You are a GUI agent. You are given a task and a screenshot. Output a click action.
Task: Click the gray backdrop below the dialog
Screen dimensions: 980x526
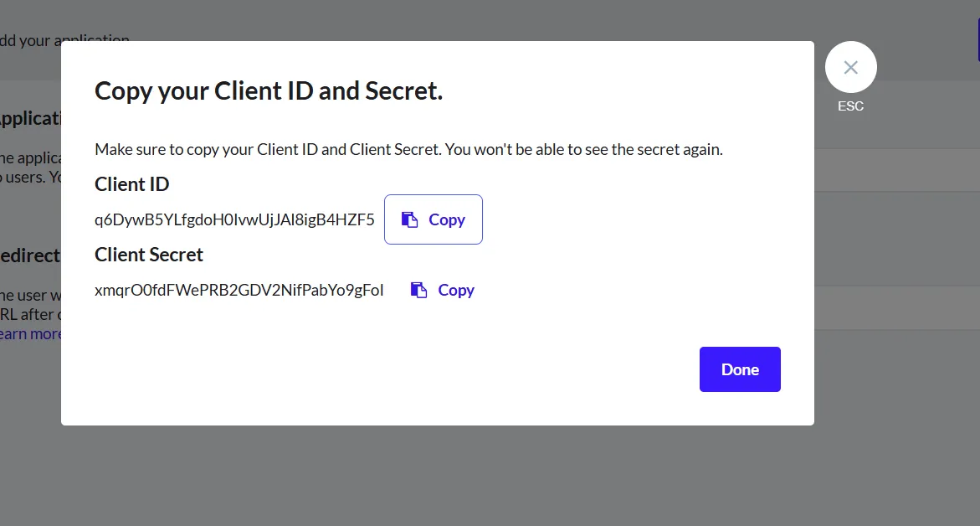[x=438, y=476]
